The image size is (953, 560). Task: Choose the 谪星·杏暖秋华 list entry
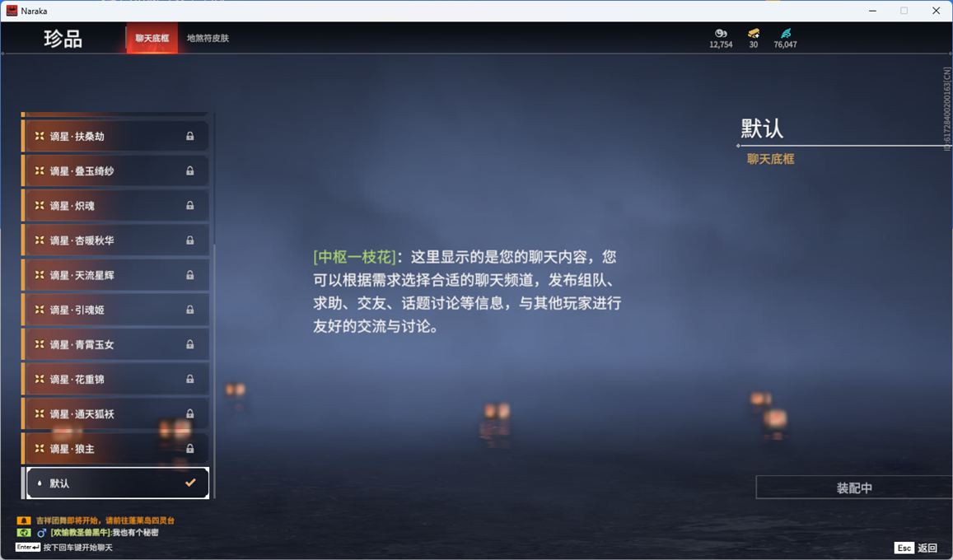(116, 240)
